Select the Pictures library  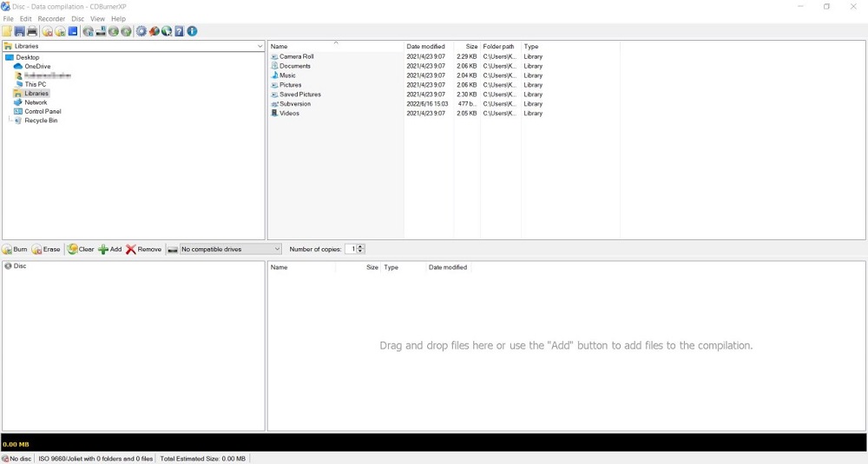tap(286, 85)
